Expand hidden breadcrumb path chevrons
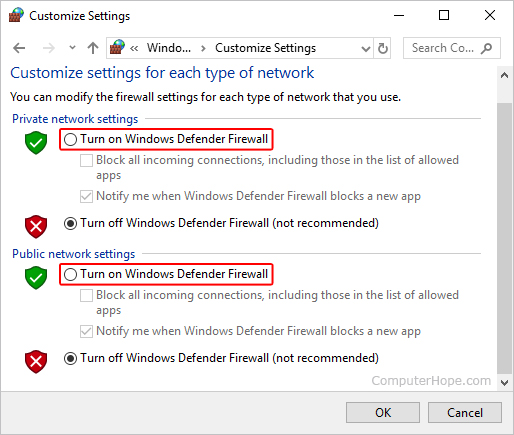 pos(134,49)
